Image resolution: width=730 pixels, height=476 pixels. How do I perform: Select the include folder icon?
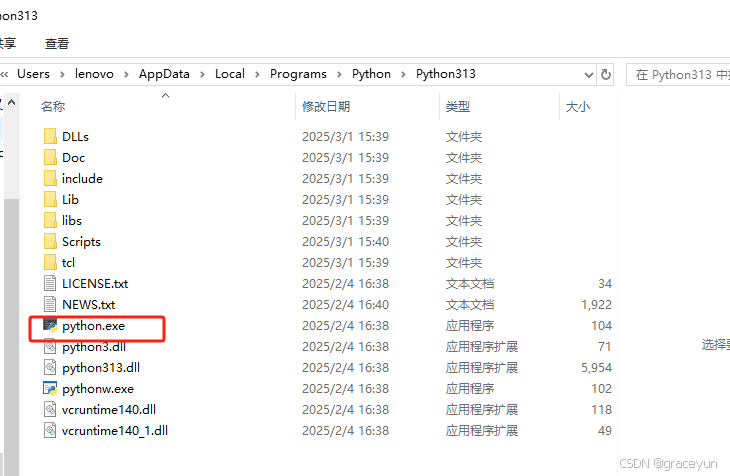coord(50,178)
